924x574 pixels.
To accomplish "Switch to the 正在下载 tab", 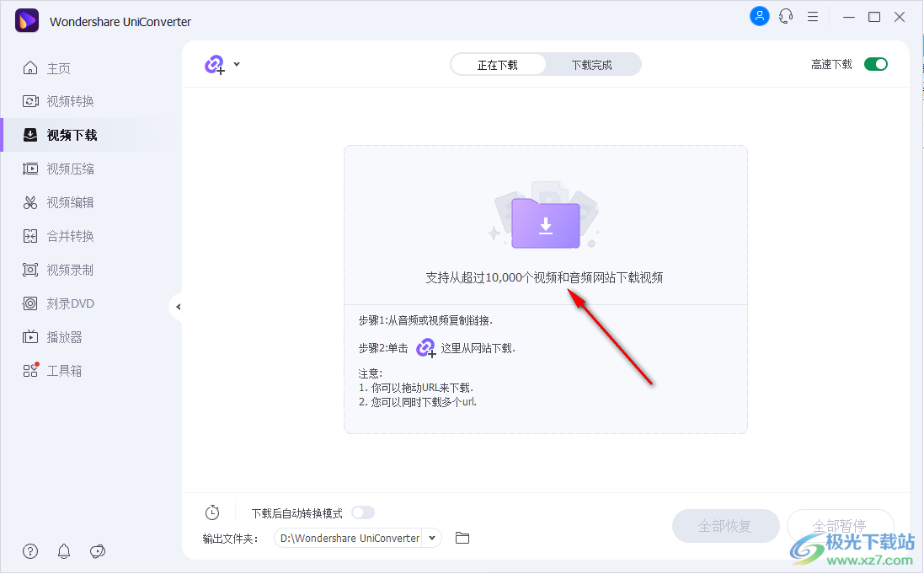I will point(498,65).
